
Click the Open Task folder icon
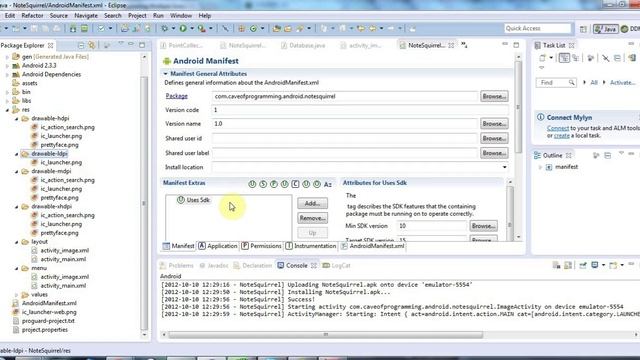pos(288,29)
